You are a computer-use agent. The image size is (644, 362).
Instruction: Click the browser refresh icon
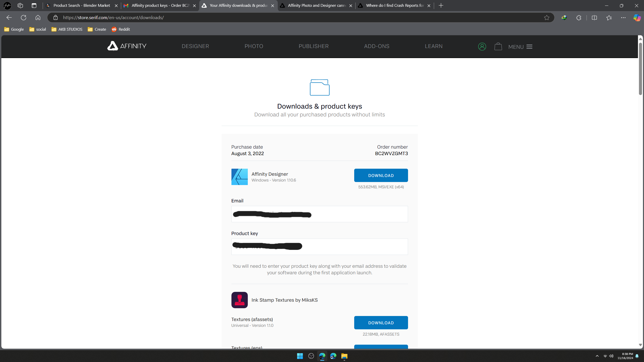[23, 18]
